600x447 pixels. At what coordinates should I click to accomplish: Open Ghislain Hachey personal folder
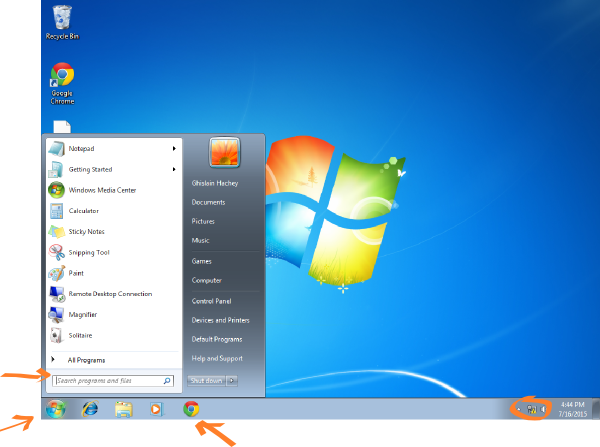coord(215,183)
